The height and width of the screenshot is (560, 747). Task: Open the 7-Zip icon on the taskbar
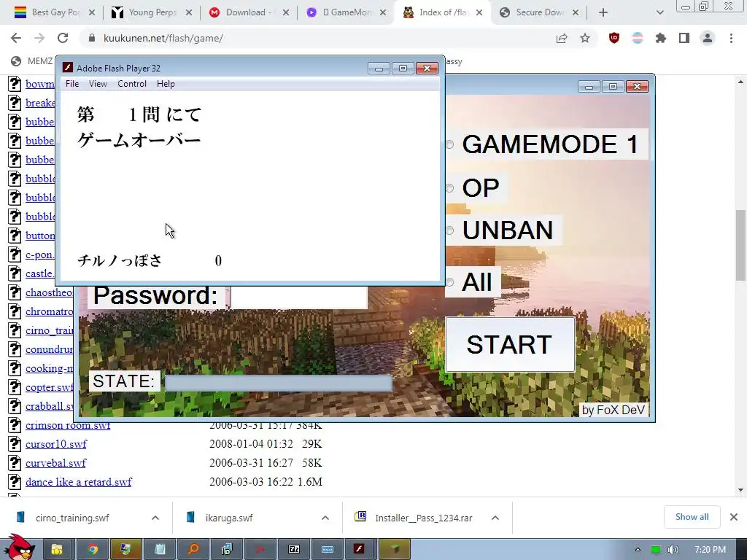pyautogui.click(x=294, y=550)
